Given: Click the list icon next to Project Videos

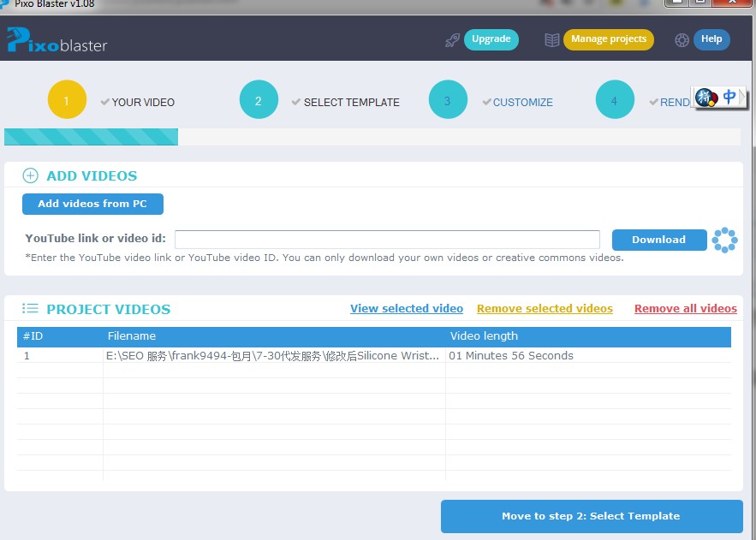Looking at the screenshot, I should [x=30, y=308].
